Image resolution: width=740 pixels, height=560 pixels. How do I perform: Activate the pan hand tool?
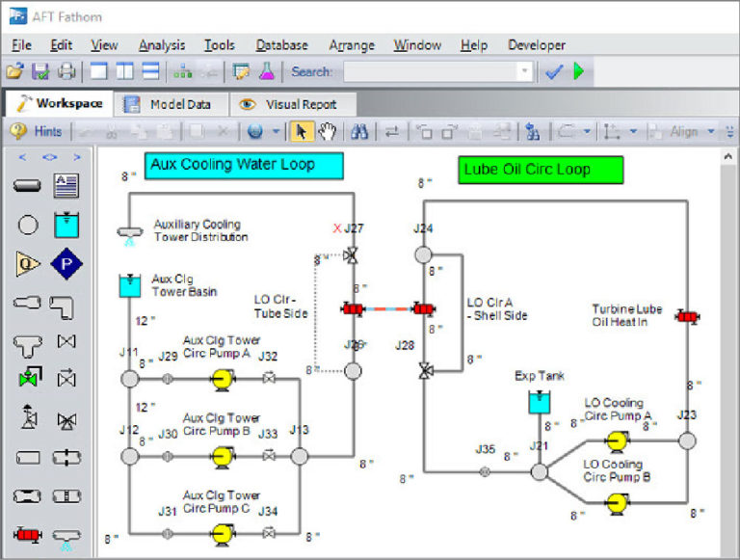(x=327, y=132)
